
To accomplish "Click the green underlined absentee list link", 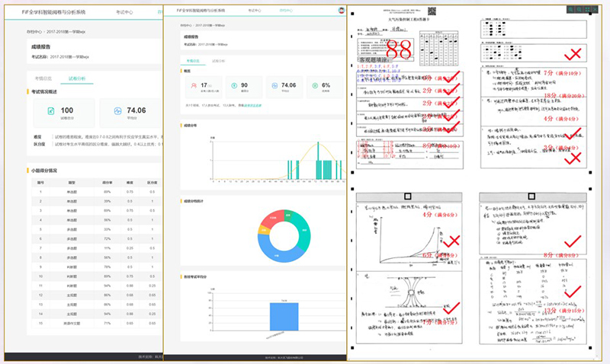I will pos(252,105).
